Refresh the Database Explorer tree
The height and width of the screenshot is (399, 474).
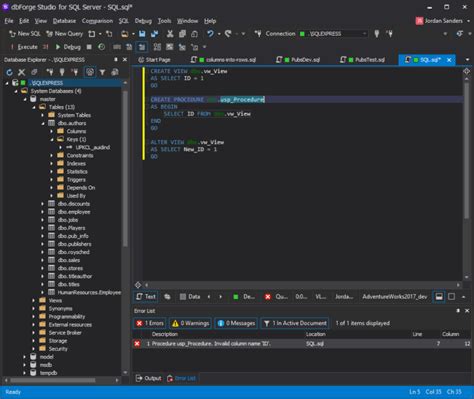[x=9, y=72]
